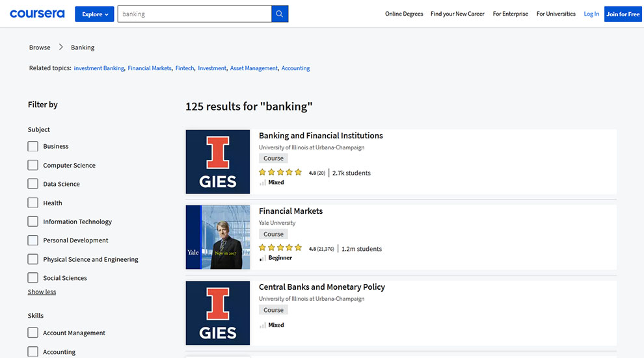Open For Enterprise in the header

[511, 14]
